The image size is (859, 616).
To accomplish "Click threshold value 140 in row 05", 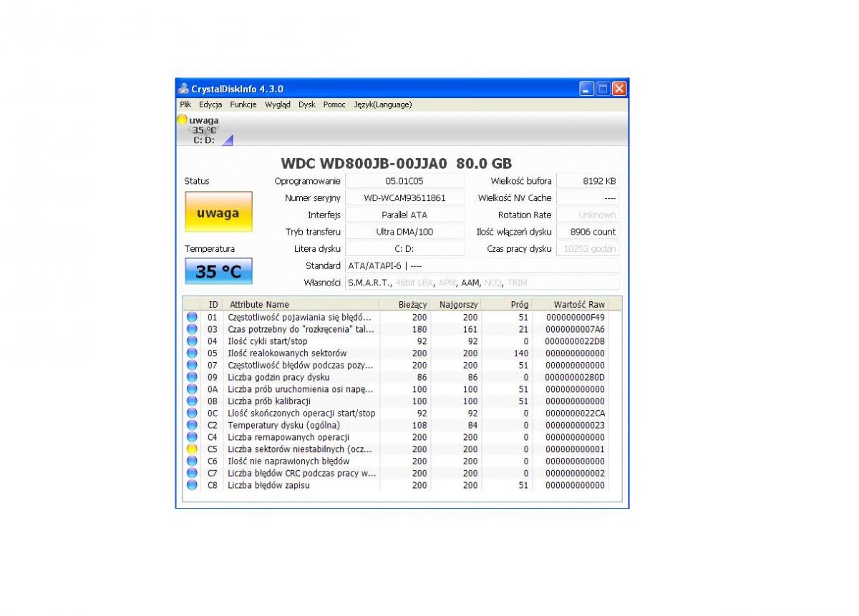I will (x=521, y=353).
